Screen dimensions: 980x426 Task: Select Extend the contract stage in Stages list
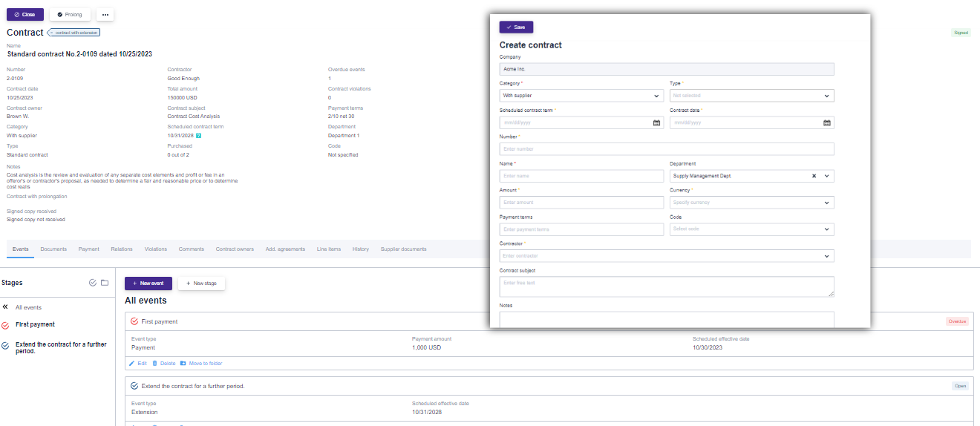tap(61, 347)
